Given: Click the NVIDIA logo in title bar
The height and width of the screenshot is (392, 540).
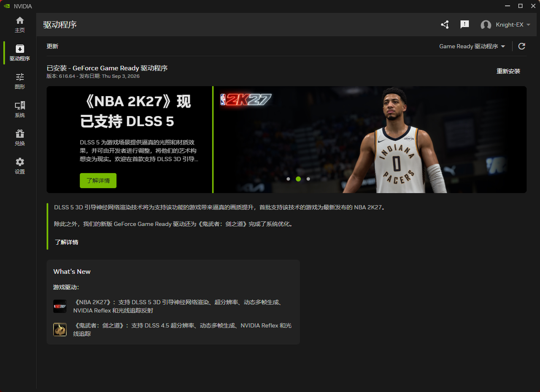Looking at the screenshot, I should [7, 6].
